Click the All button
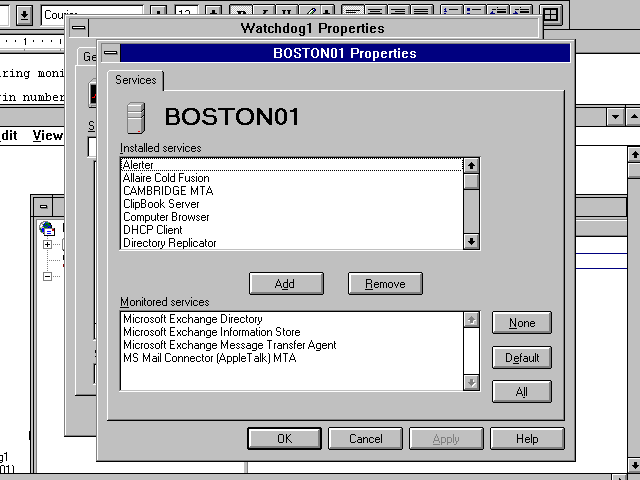The width and height of the screenshot is (640, 480). click(522, 392)
